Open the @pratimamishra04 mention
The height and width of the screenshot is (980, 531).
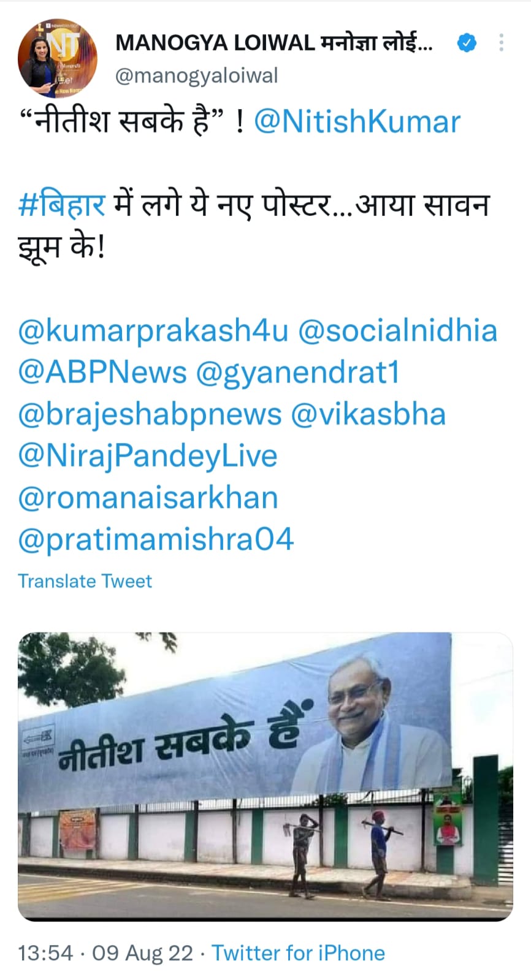pyautogui.click(x=156, y=540)
